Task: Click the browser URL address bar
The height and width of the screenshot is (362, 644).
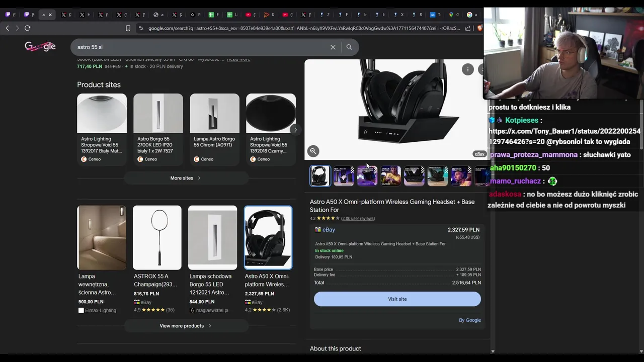Action: coord(304,28)
